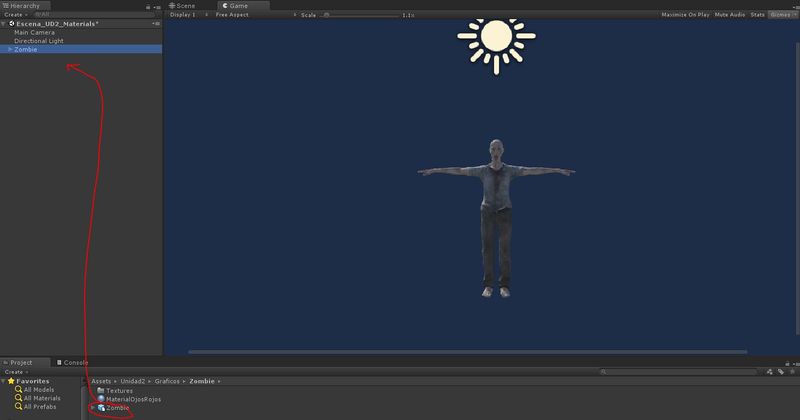Image resolution: width=800 pixels, height=420 pixels.
Task: Switch to the Scene tab
Action: tap(182, 6)
